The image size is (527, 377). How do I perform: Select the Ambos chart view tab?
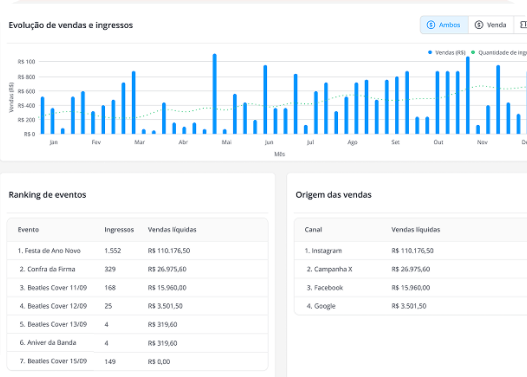(x=444, y=25)
